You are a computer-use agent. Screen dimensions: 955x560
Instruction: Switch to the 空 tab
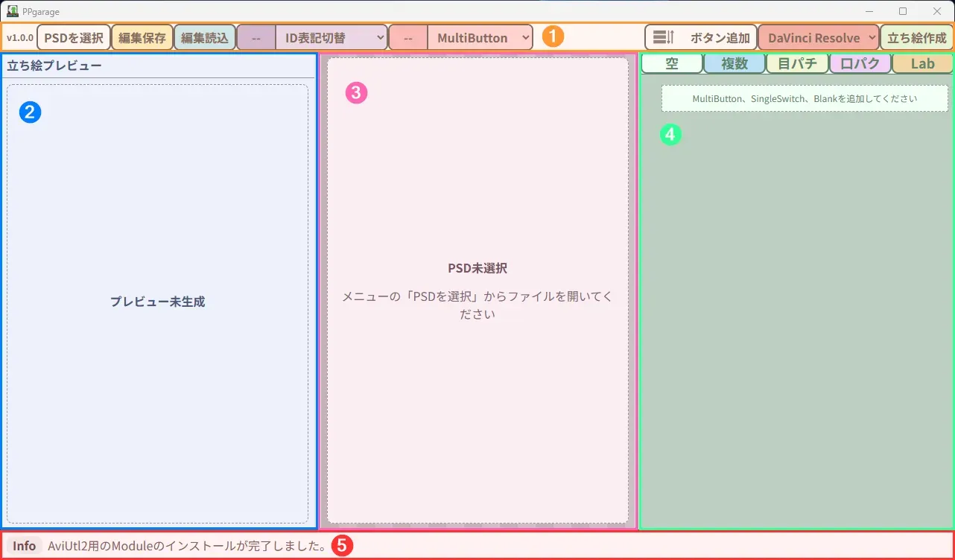pos(672,63)
